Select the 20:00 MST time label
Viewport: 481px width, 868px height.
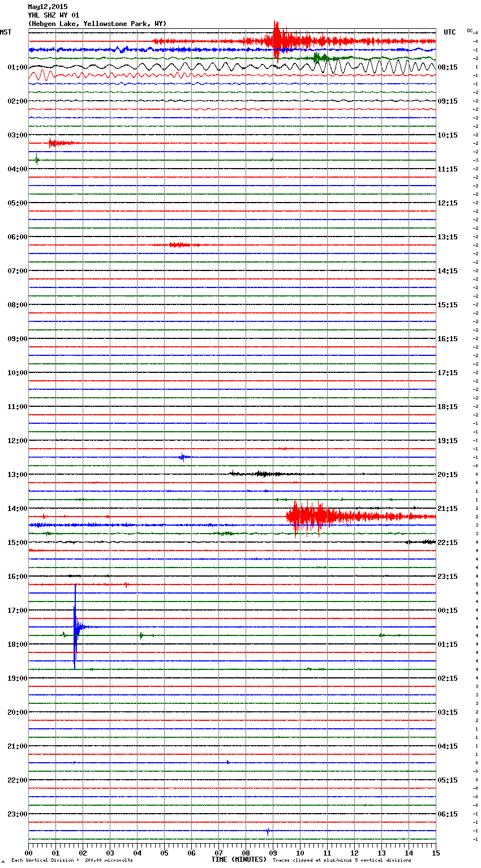pyautogui.click(x=18, y=712)
